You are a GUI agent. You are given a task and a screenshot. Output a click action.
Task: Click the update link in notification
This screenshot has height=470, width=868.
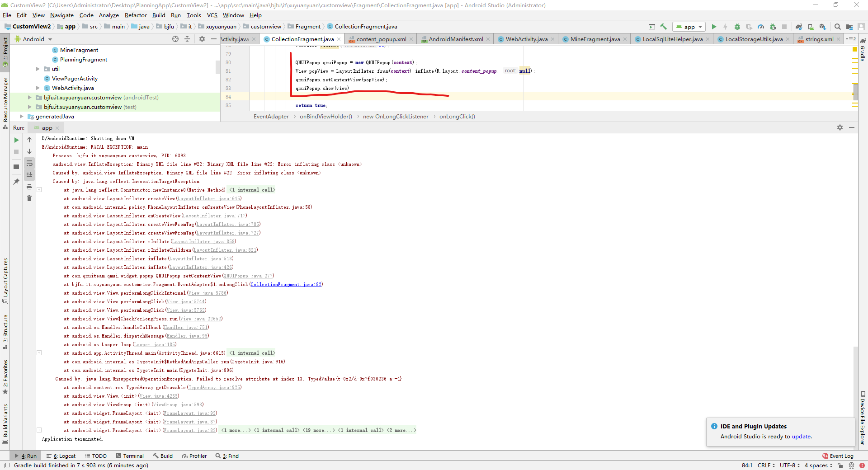[x=801, y=437]
